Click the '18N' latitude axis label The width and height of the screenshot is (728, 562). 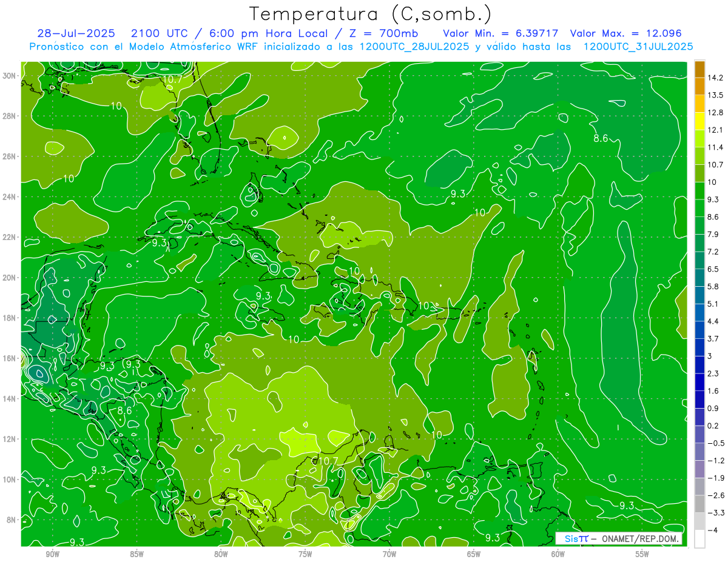point(9,318)
